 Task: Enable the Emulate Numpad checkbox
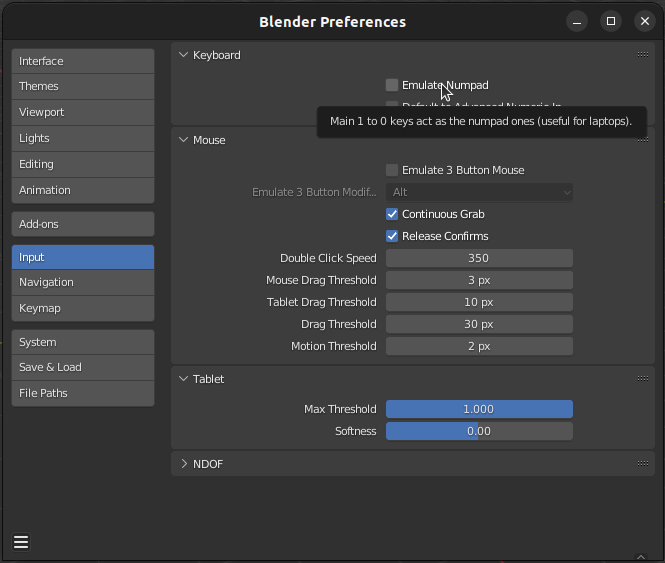[x=392, y=85]
